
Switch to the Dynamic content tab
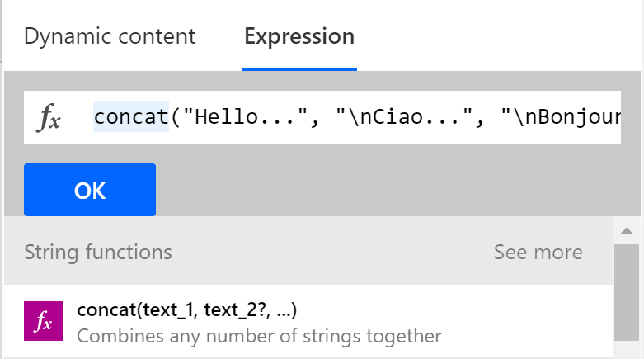(x=110, y=36)
